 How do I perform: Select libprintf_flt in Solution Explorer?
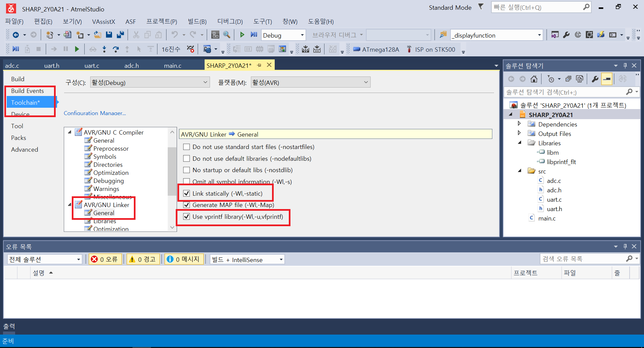point(561,162)
